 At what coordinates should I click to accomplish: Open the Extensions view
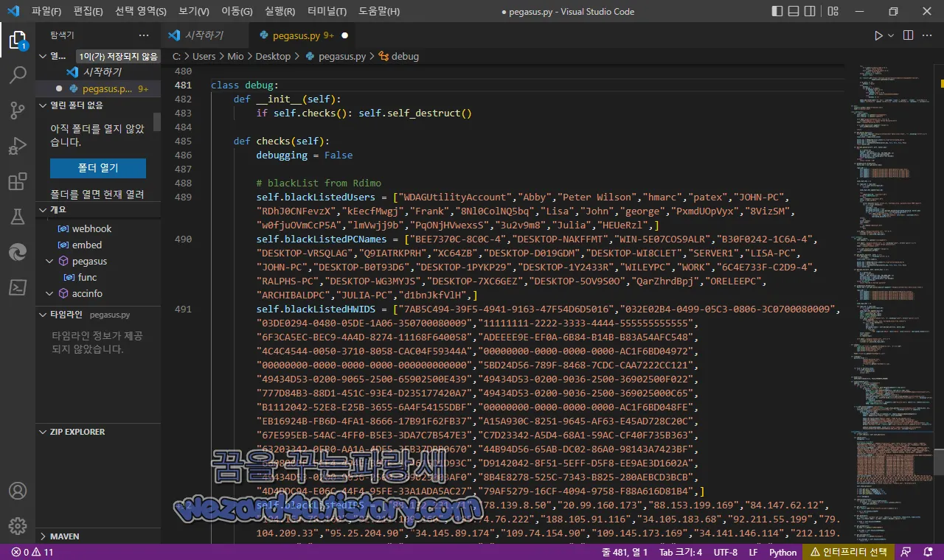point(18,181)
